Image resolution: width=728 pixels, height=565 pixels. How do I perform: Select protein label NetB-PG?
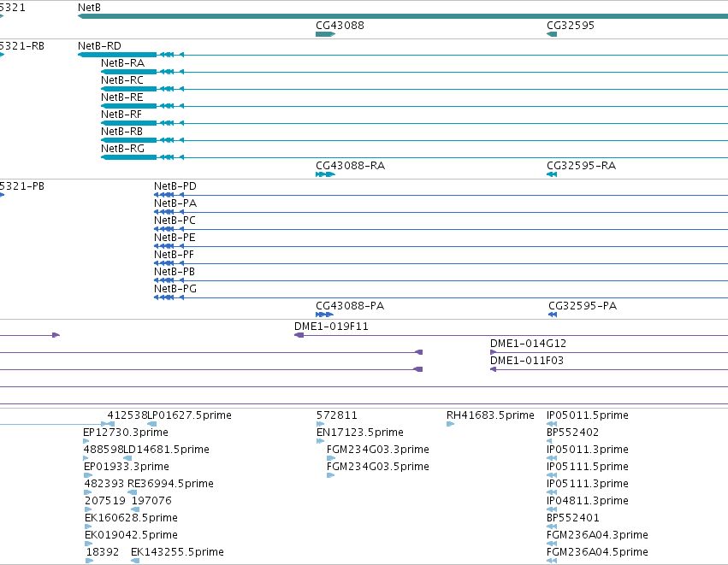click(175, 290)
